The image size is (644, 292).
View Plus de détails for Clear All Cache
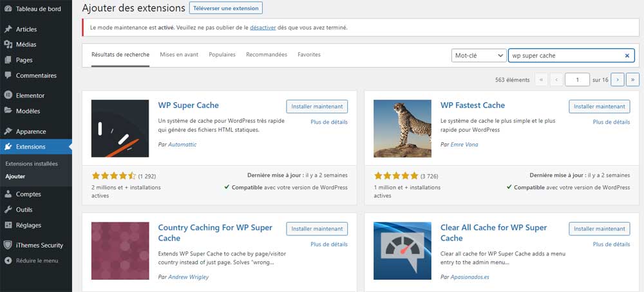point(612,244)
